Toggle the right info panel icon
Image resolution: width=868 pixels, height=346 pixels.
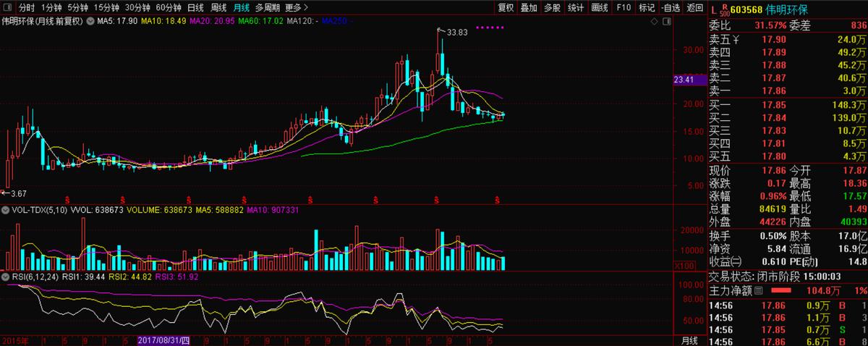pyautogui.click(x=665, y=21)
